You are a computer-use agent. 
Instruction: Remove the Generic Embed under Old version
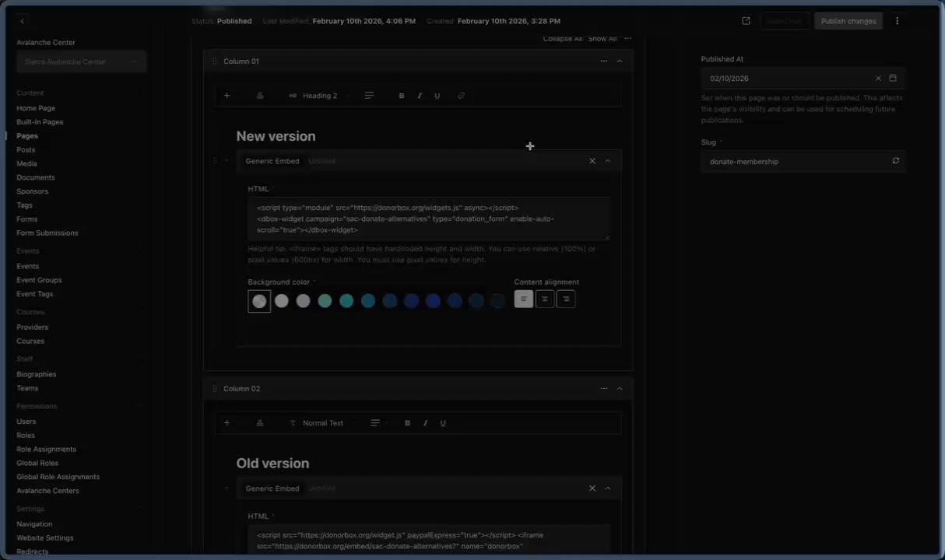coord(592,488)
